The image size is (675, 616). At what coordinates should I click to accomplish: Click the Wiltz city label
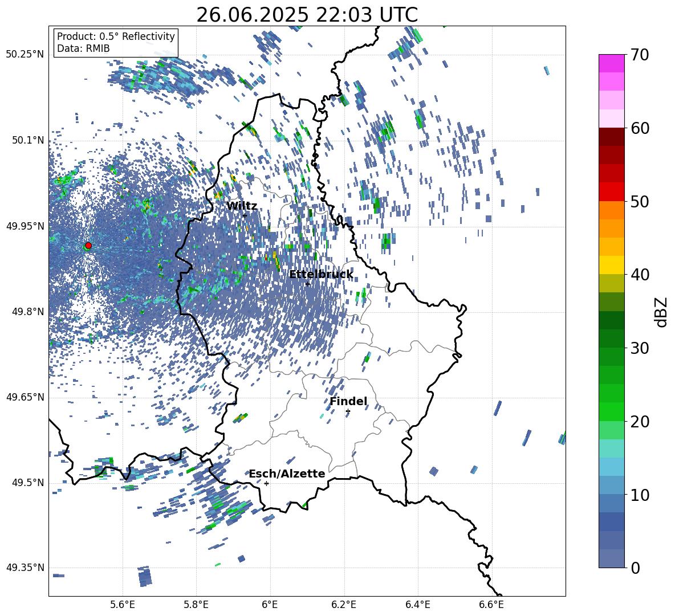click(x=242, y=206)
